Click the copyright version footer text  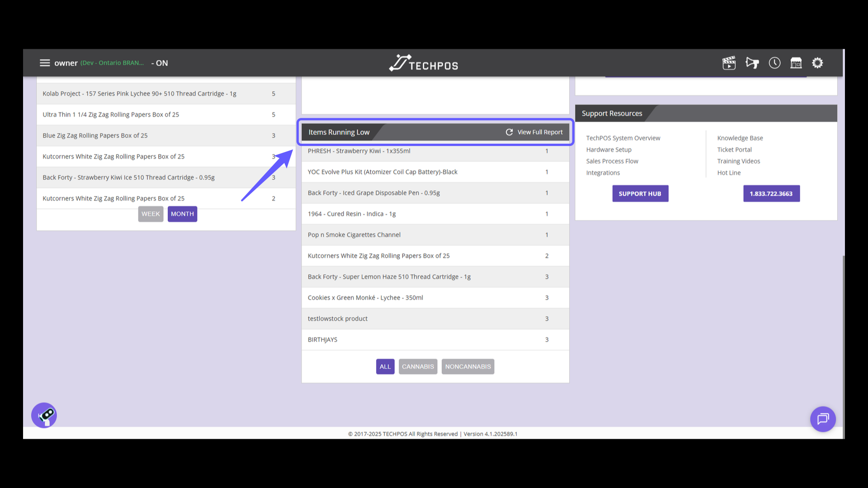[x=433, y=434]
